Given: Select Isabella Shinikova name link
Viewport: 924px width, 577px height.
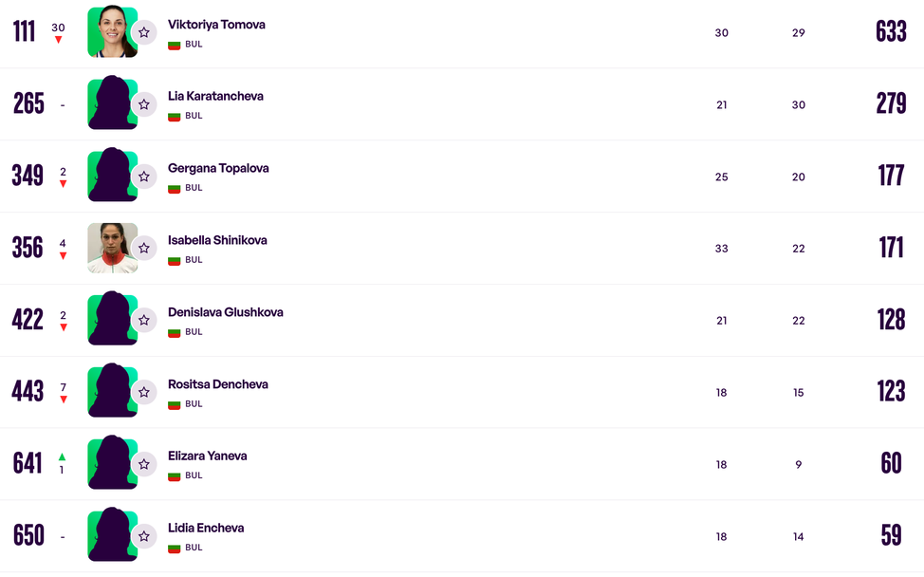Looking at the screenshot, I should 217,240.
